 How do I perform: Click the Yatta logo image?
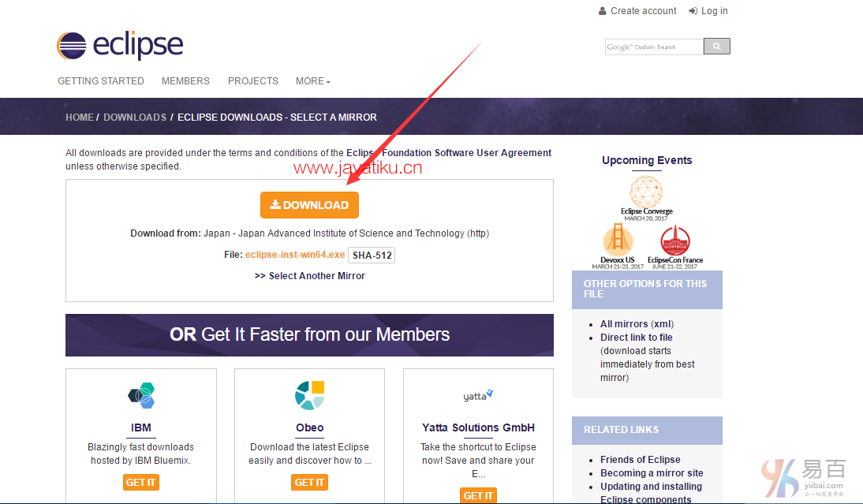pyautogui.click(x=478, y=396)
